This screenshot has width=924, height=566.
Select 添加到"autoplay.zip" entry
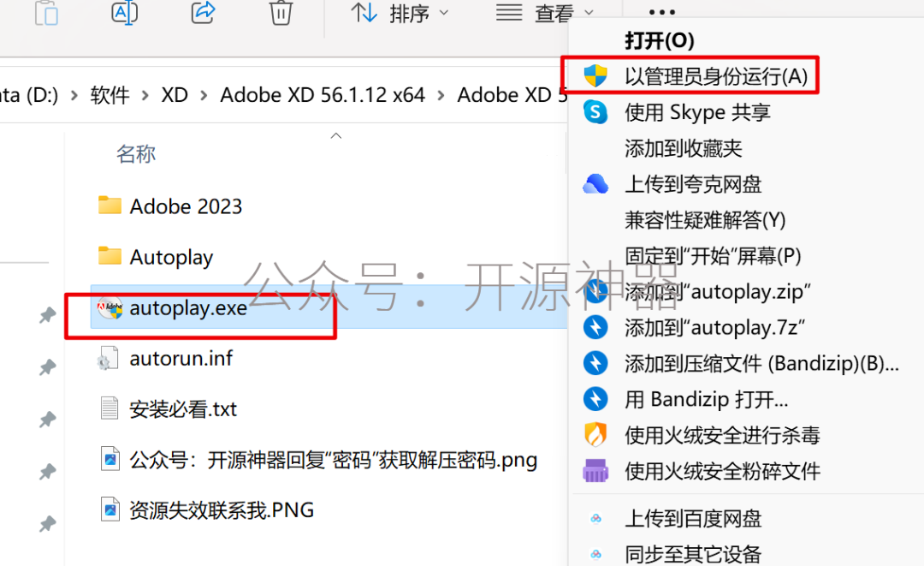point(717,291)
